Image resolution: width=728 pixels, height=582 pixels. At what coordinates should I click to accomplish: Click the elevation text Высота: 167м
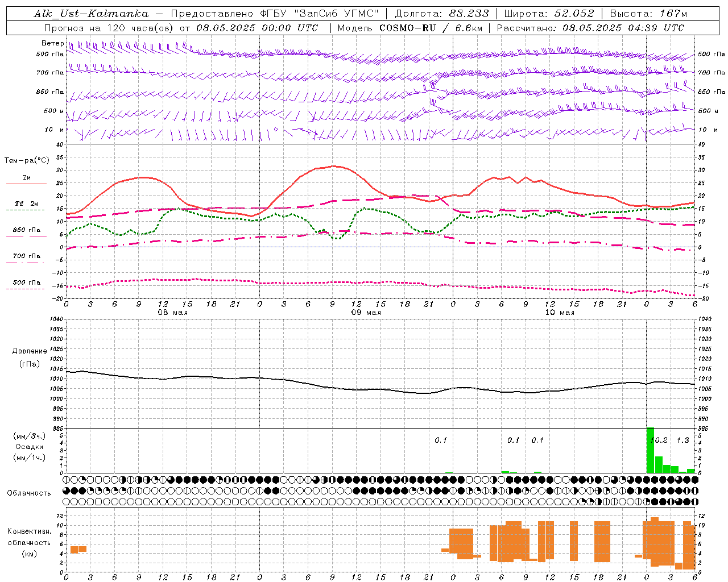pyautogui.click(x=648, y=14)
